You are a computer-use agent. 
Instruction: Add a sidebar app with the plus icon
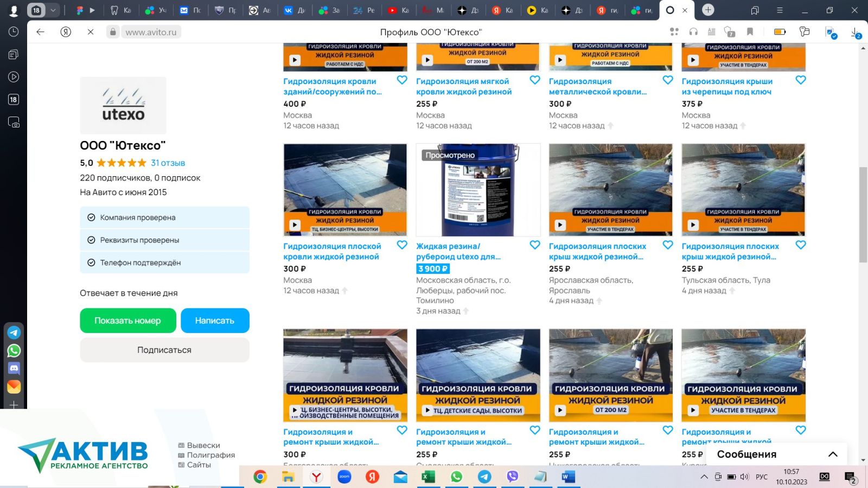point(14,404)
